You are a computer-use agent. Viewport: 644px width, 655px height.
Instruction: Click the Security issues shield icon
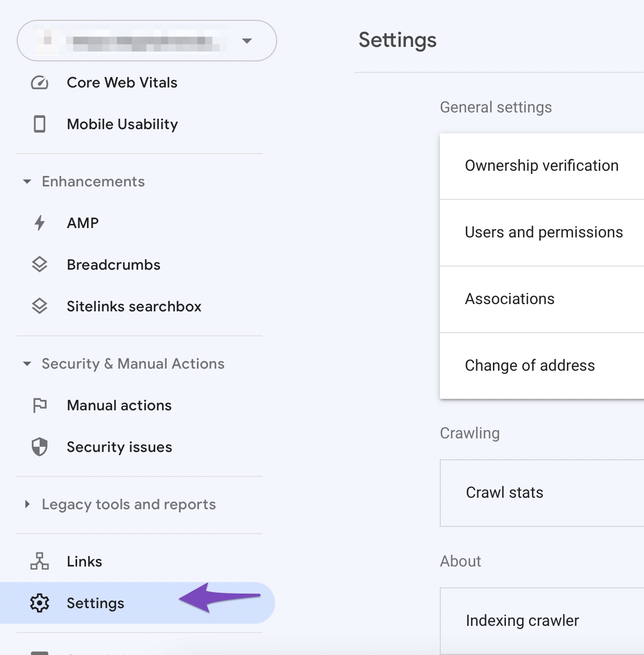(39, 447)
